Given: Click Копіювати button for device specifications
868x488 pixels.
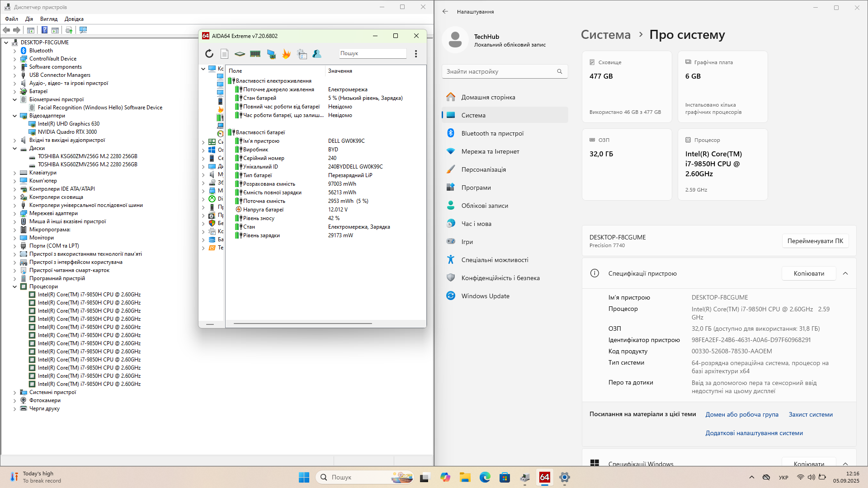Looking at the screenshot, I should (x=809, y=273).
